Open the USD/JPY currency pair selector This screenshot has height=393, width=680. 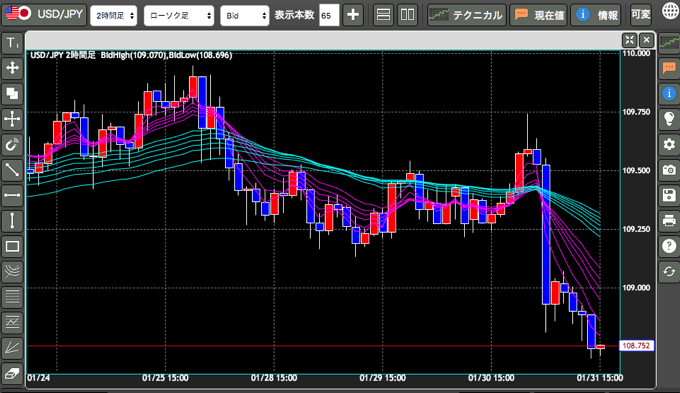coord(45,14)
